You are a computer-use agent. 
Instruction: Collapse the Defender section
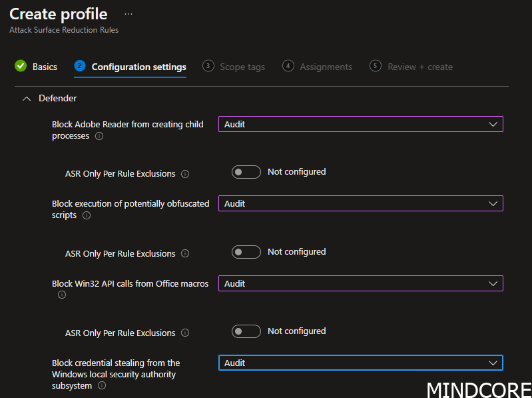click(27, 99)
